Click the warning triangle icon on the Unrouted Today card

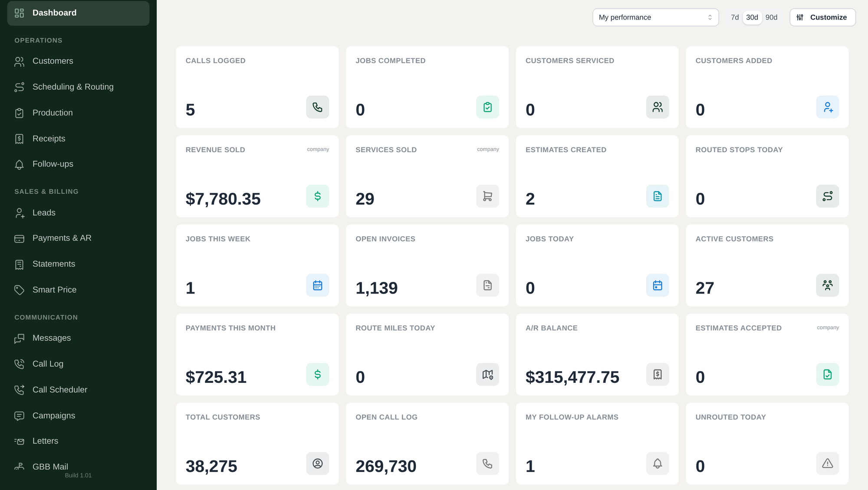click(x=828, y=464)
